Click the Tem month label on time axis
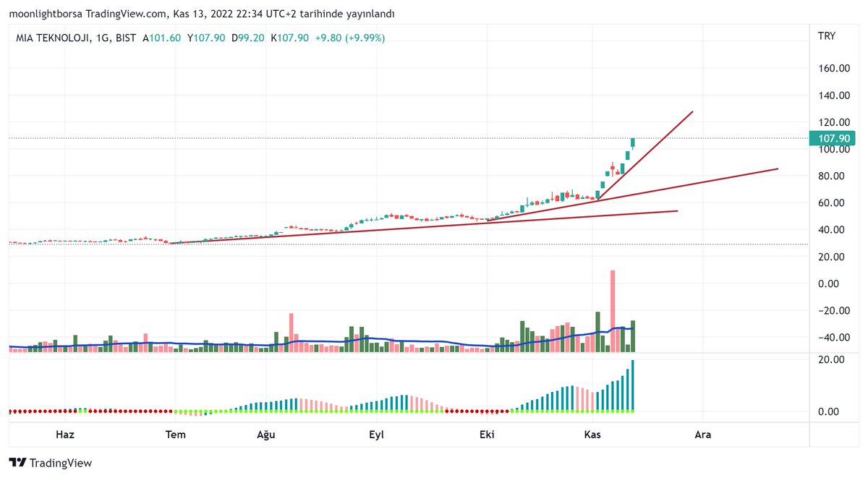The height and width of the screenshot is (478, 868). click(x=176, y=435)
